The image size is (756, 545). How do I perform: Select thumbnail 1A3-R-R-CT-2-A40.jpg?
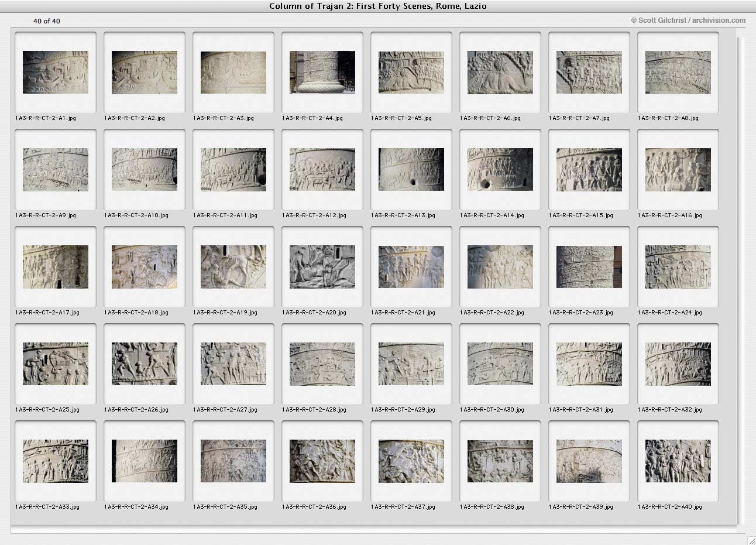click(678, 461)
